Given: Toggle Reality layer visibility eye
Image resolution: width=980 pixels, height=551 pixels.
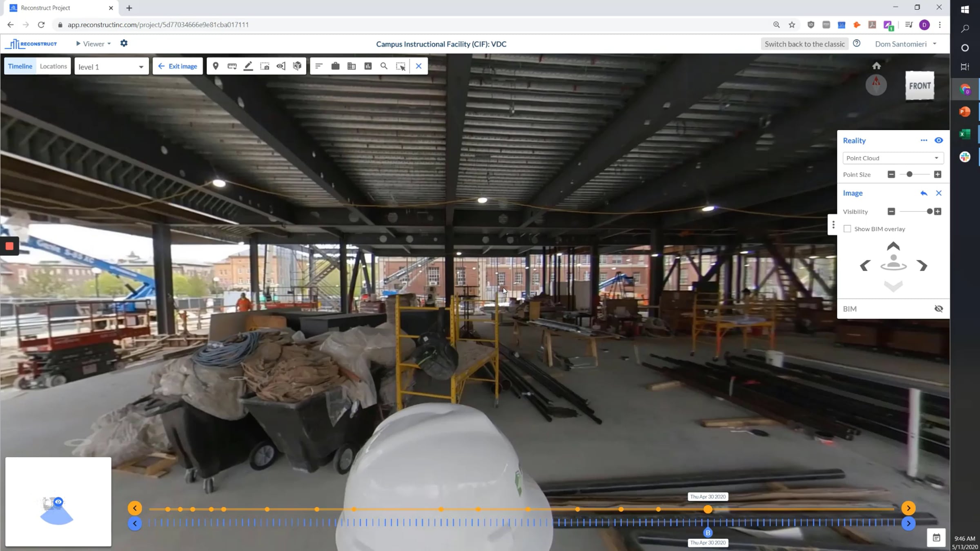Looking at the screenshot, I should pyautogui.click(x=939, y=140).
